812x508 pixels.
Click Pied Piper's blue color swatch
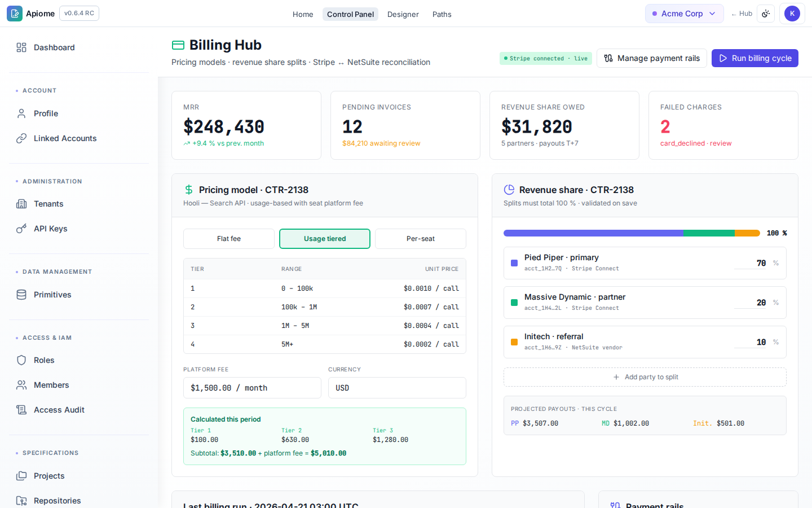point(514,263)
